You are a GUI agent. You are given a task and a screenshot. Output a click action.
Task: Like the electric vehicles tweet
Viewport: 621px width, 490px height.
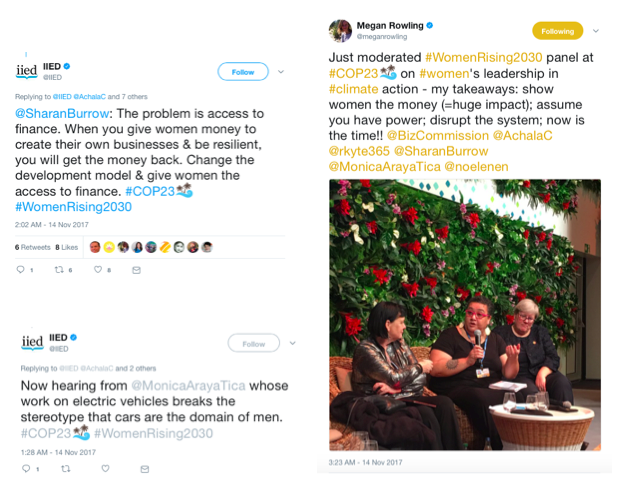tap(105, 469)
